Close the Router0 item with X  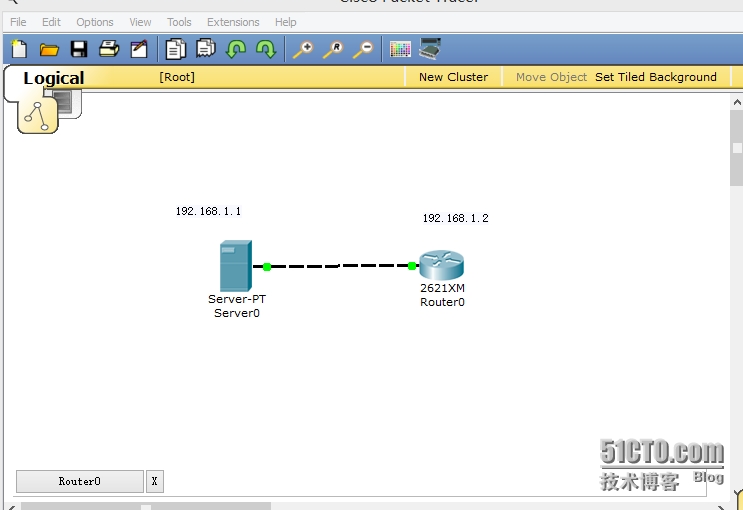pos(155,481)
